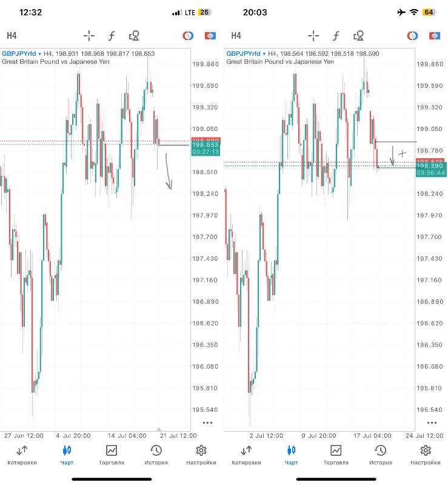Open the objects shapes tool on left chart
The width and height of the screenshot is (448, 485).
pyautogui.click(x=134, y=36)
